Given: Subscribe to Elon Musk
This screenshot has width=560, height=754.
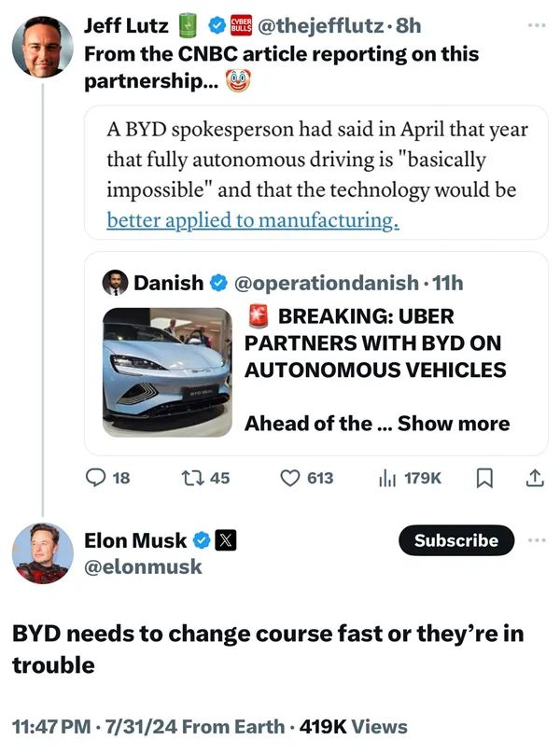Looking at the screenshot, I should [456, 539].
